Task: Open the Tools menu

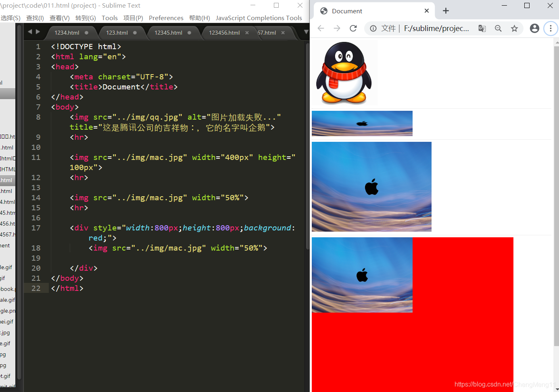Action: pos(110,18)
